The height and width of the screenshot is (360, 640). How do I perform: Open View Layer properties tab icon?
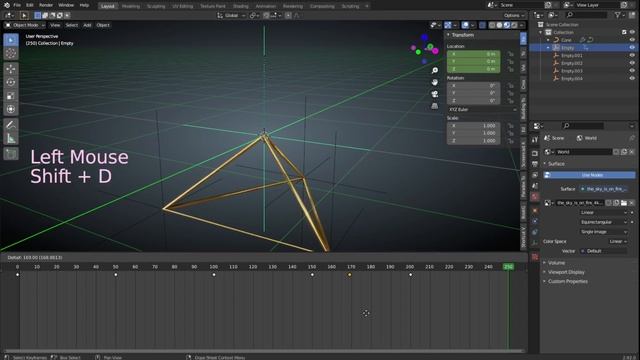pyautogui.click(x=535, y=175)
